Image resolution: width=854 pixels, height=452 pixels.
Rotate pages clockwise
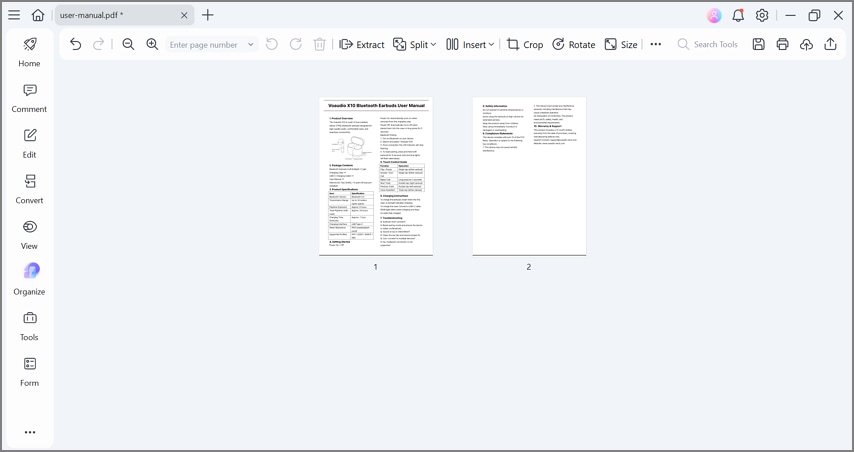[x=295, y=45]
